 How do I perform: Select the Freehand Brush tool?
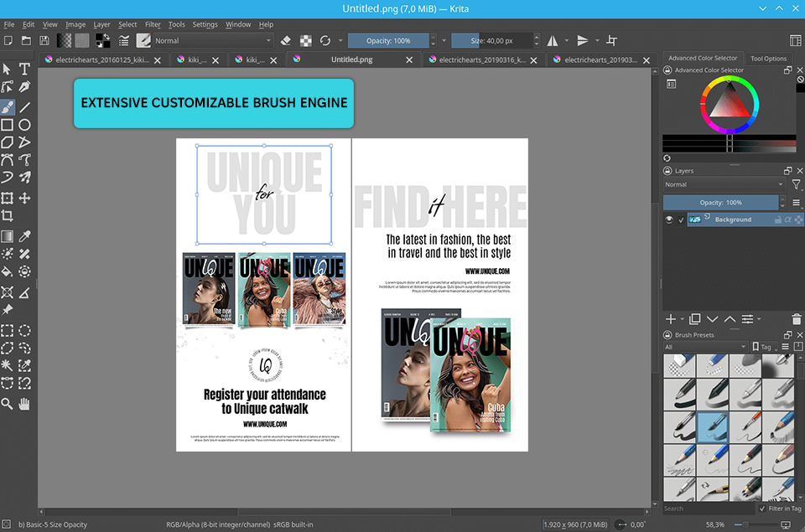click(x=8, y=107)
